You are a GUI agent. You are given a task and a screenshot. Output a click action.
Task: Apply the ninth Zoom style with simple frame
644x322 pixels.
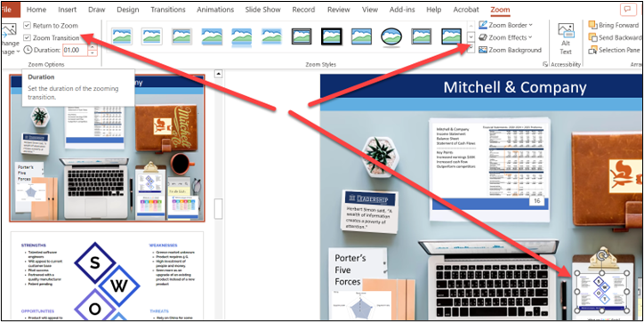pos(361,36)
